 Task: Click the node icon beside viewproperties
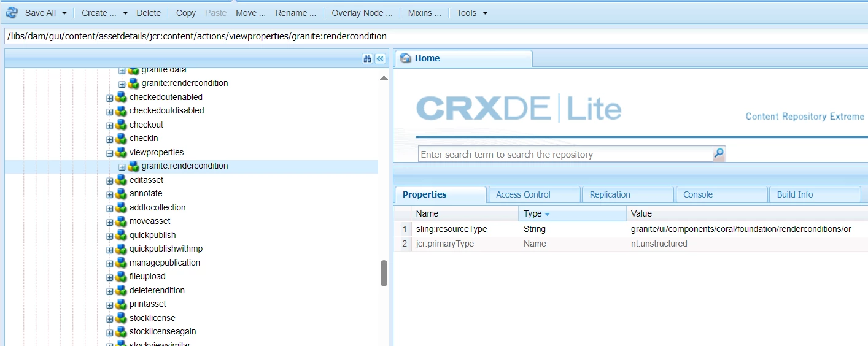click(121, 152)
